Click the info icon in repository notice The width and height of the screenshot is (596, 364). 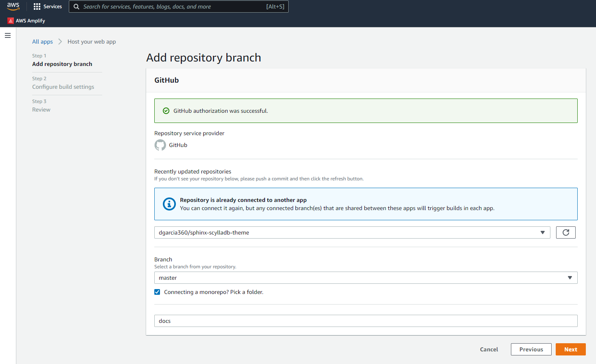169,204
